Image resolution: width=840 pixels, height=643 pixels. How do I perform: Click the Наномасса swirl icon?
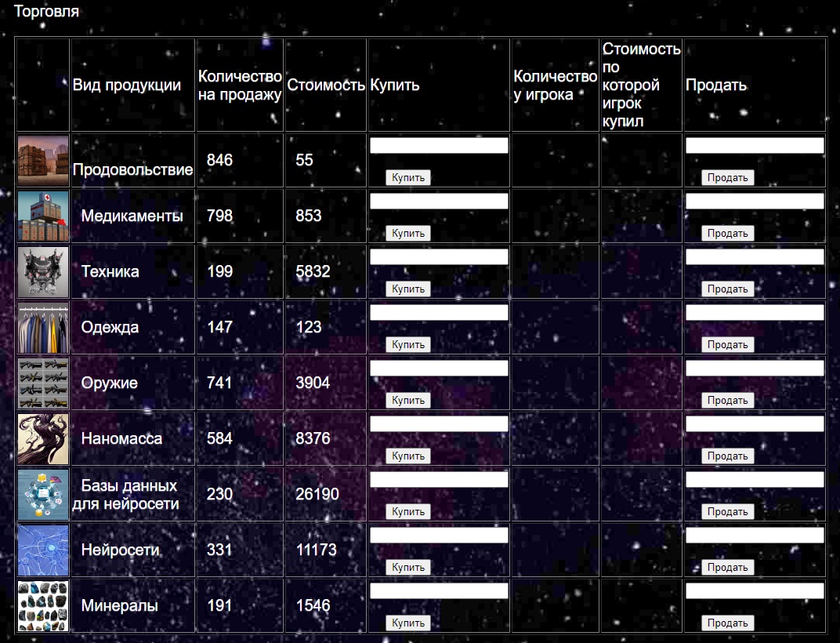(43, 439)
